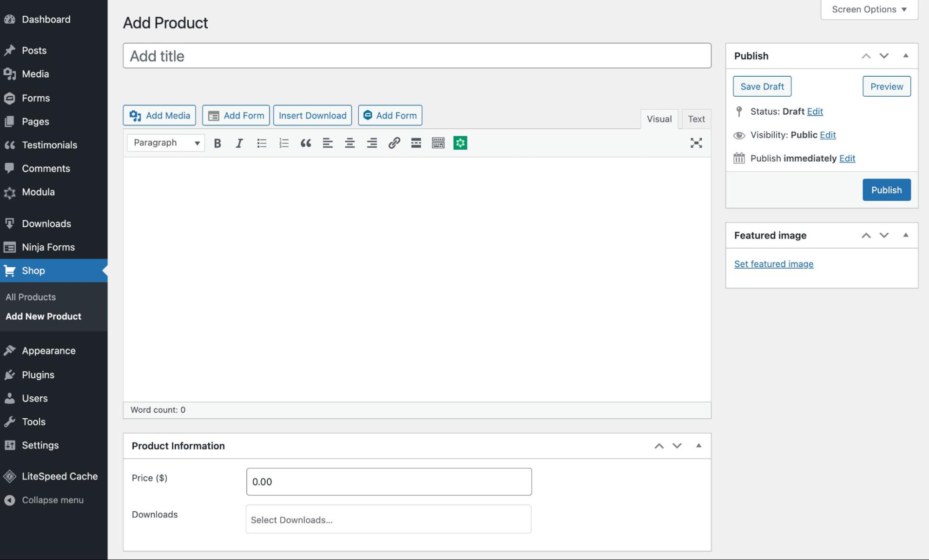This screenshot has width=929, height=560.
Task: Click the Bulleted list icon
Action: pos(261,142)
